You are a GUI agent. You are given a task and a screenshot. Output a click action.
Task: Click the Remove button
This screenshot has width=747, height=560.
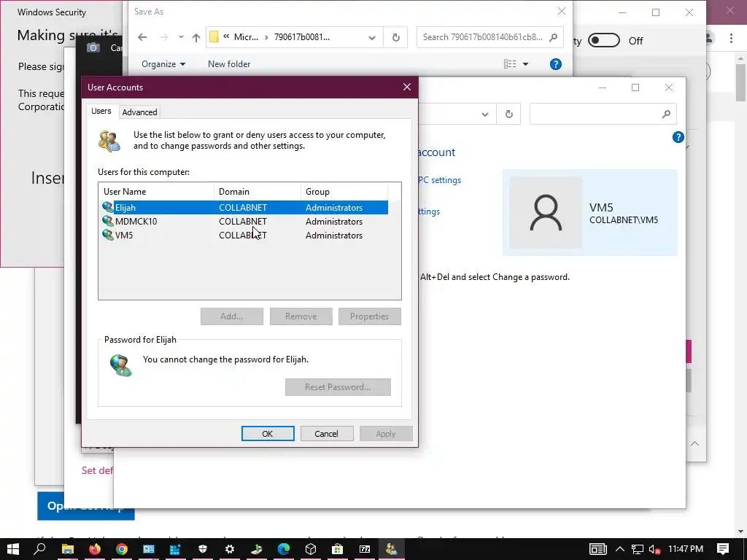(301, 316)
